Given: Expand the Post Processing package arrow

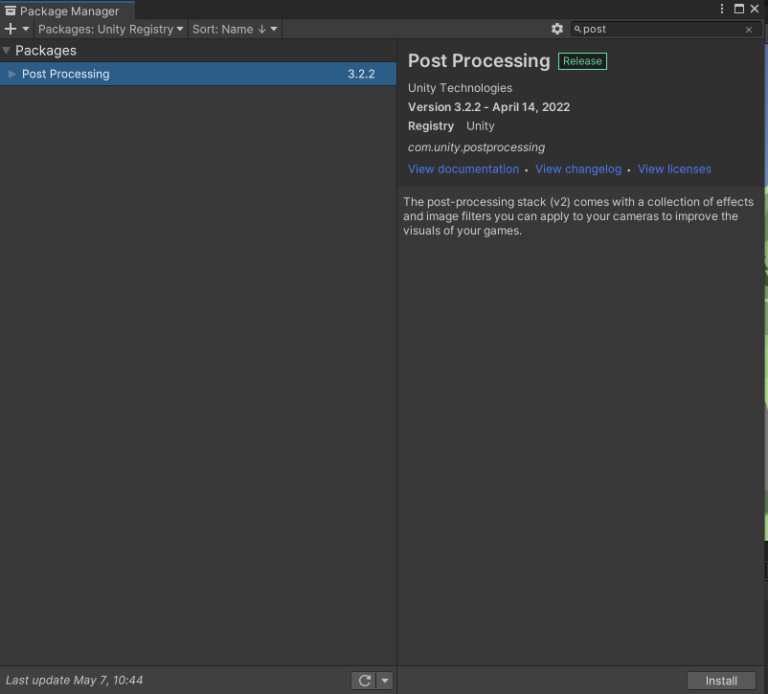Looking at the screenshot, I should pyautogui.click(x=12, y=74).
